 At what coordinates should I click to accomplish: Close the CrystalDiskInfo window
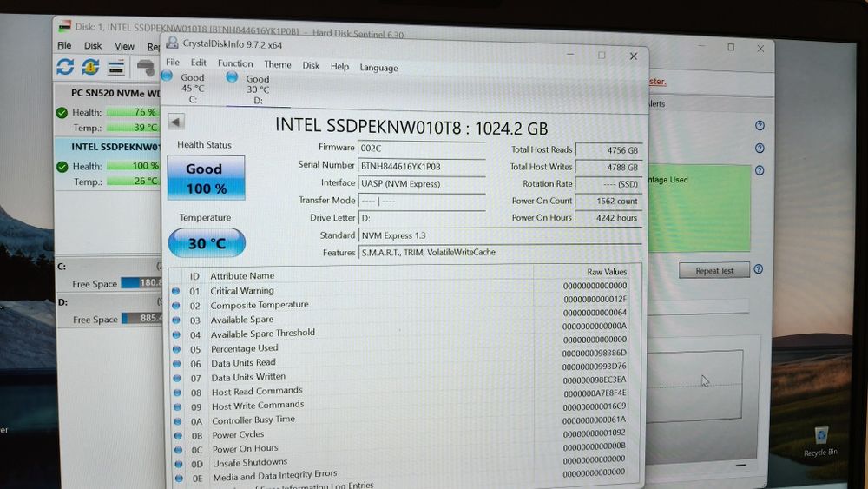[634, 56]
